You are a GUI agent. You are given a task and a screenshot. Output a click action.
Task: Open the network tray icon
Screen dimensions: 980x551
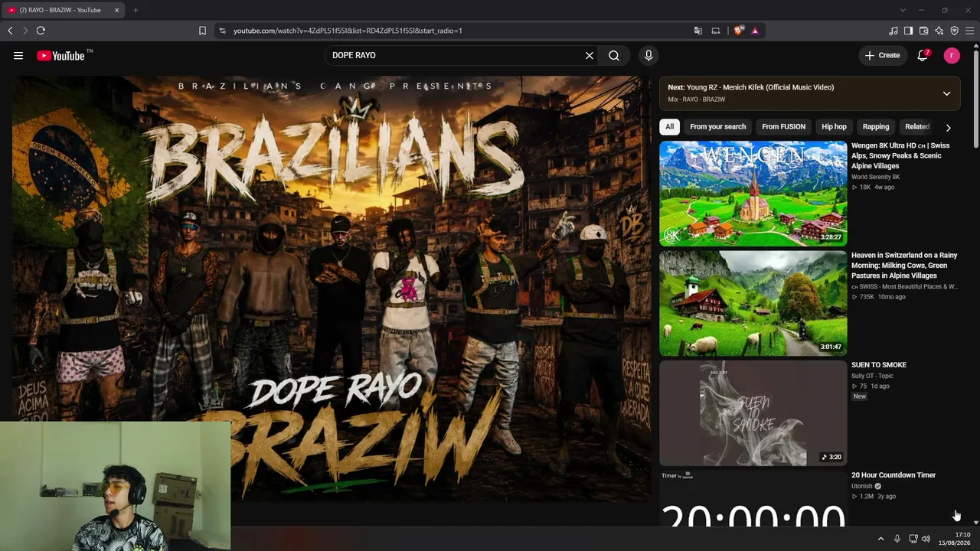(x=913, y=539)
